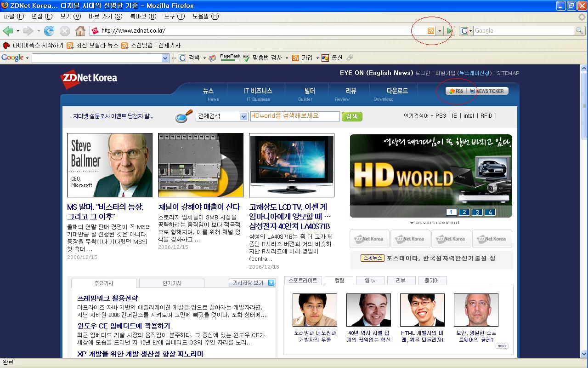The height and width of the screenshot is (368, 588).
Task: Click into the Google Toolbar search input
Action: tap(96, 58)
